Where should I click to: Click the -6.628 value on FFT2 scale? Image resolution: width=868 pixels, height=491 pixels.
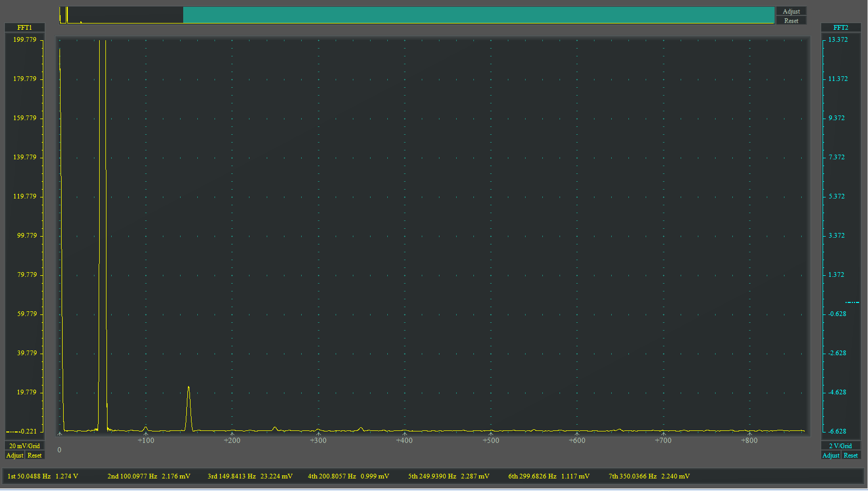point(837,431)
